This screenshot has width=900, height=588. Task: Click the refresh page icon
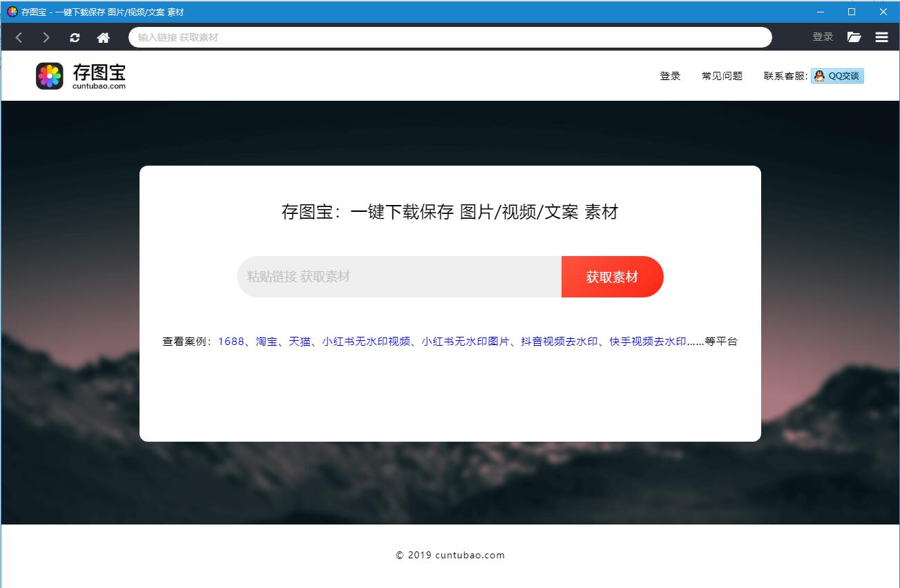pyautogui.click(x=75, y=38)
